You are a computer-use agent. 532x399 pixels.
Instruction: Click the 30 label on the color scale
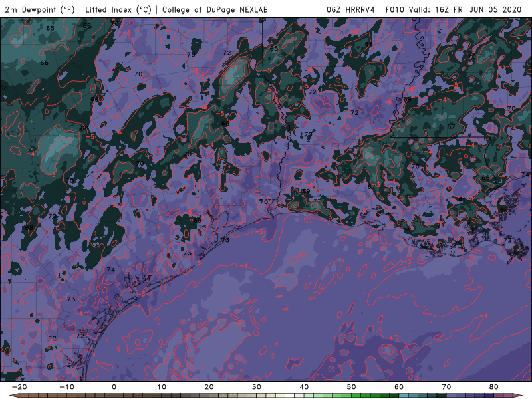[257, 387]
